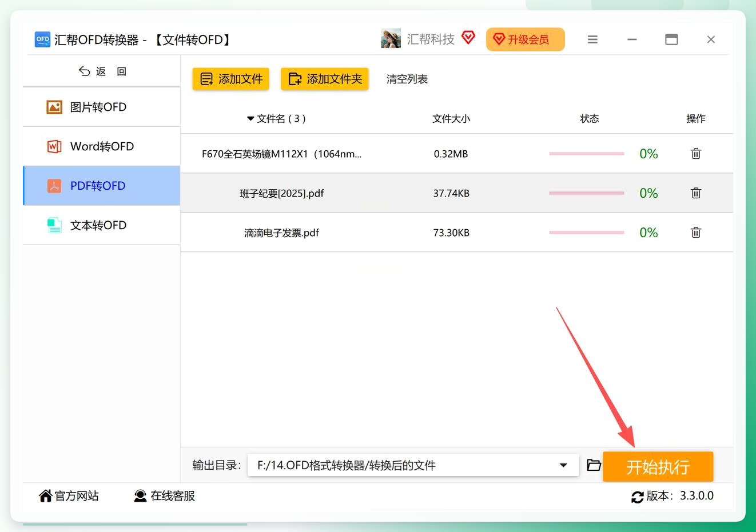The width and height of the screenshot is (756, 532).
Task: Click the 操作 column header
Action: [696, 118]
